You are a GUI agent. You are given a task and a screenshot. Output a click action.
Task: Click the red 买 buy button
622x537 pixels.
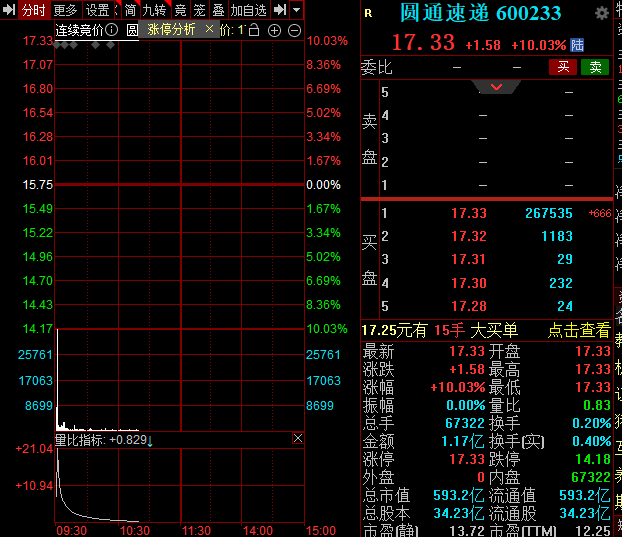[x=563, y=67]
